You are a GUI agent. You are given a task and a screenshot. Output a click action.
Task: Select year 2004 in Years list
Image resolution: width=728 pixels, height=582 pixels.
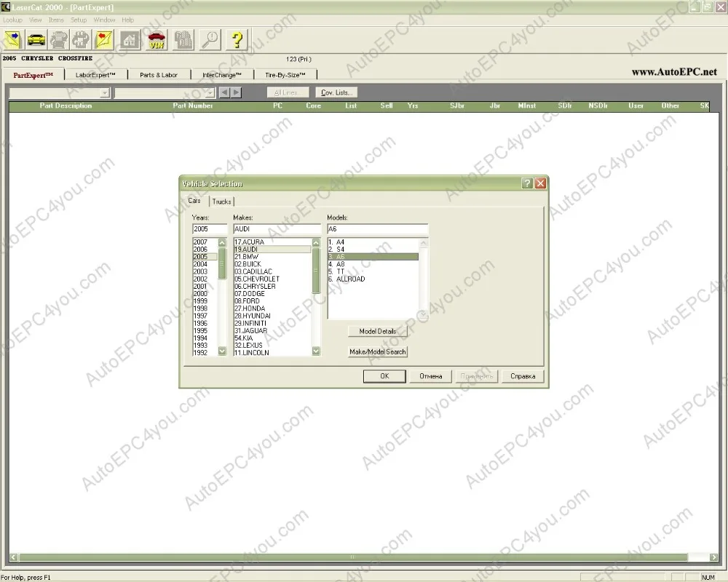(205, 264)
